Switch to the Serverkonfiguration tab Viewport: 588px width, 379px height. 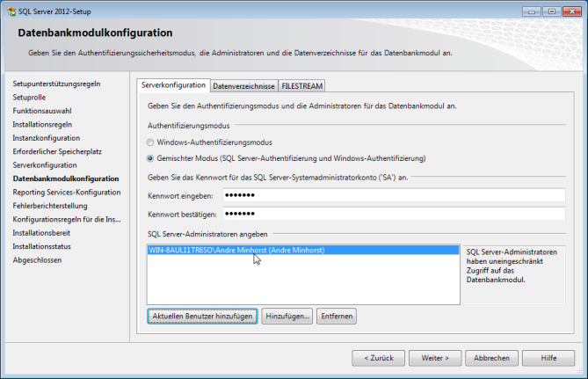click(174, 85)
